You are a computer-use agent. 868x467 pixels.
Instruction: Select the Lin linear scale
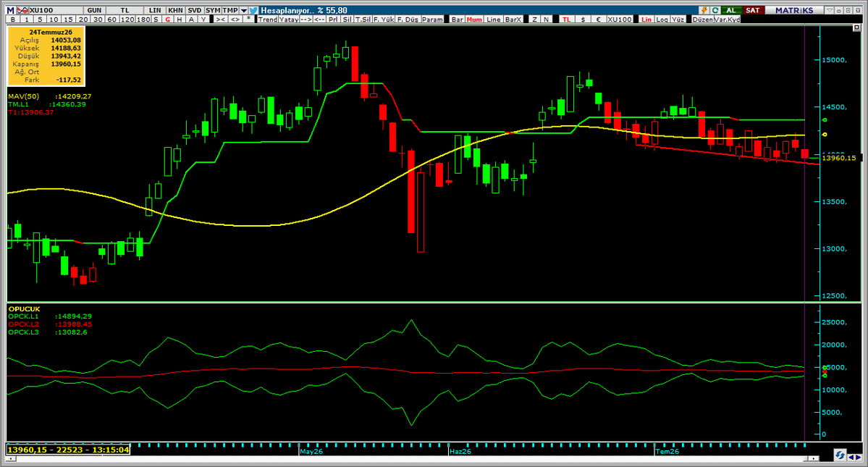tap(646, 20)
